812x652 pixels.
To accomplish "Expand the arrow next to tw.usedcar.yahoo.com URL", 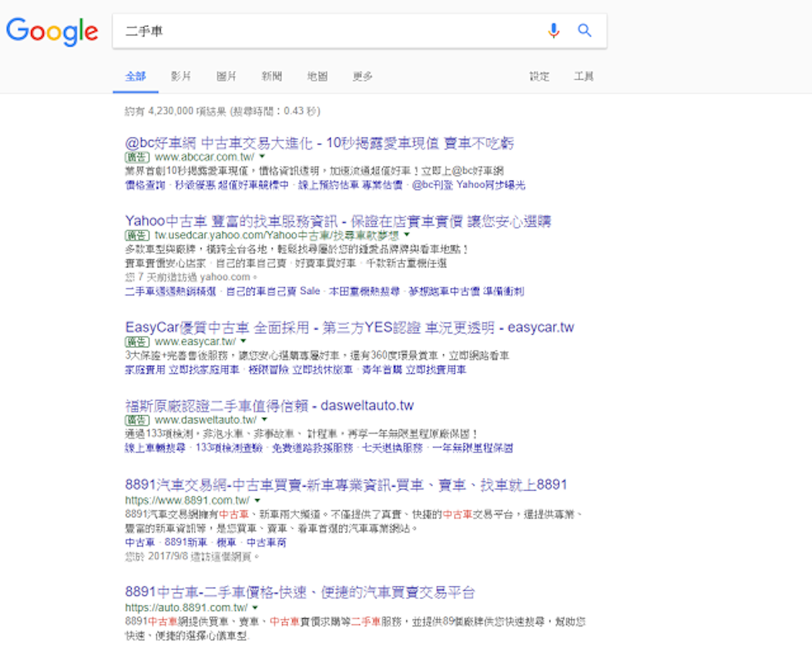I will [x=407, y=235].
